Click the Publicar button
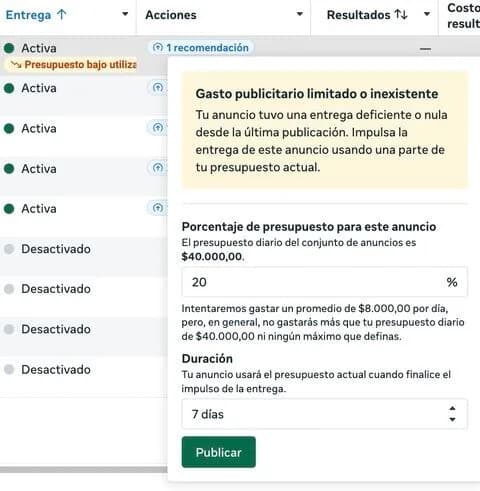The height and width of the screenshot is (491, 480). click(x=219, y=452)
